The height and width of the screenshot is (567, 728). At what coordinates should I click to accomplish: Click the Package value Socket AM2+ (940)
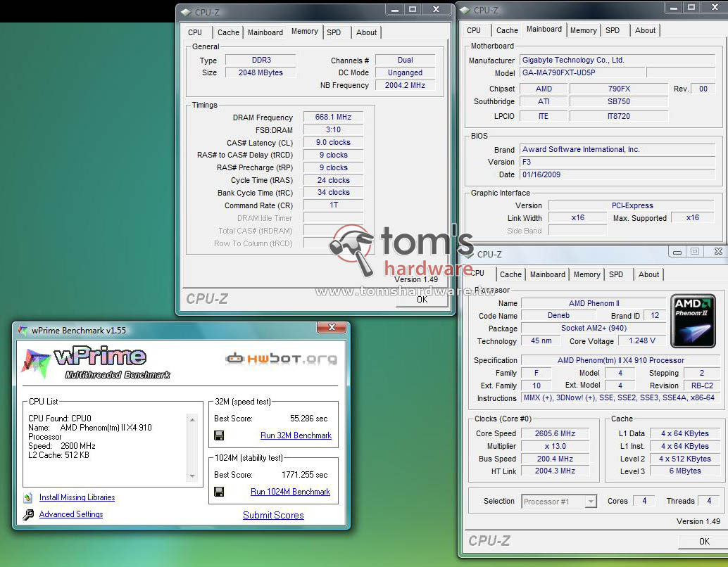point(594,328)
